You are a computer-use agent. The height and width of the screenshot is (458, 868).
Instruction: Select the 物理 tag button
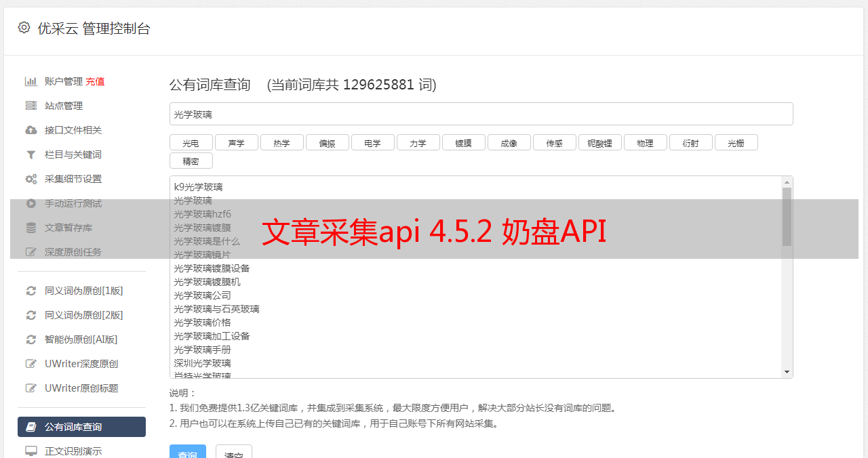[645, 142]
